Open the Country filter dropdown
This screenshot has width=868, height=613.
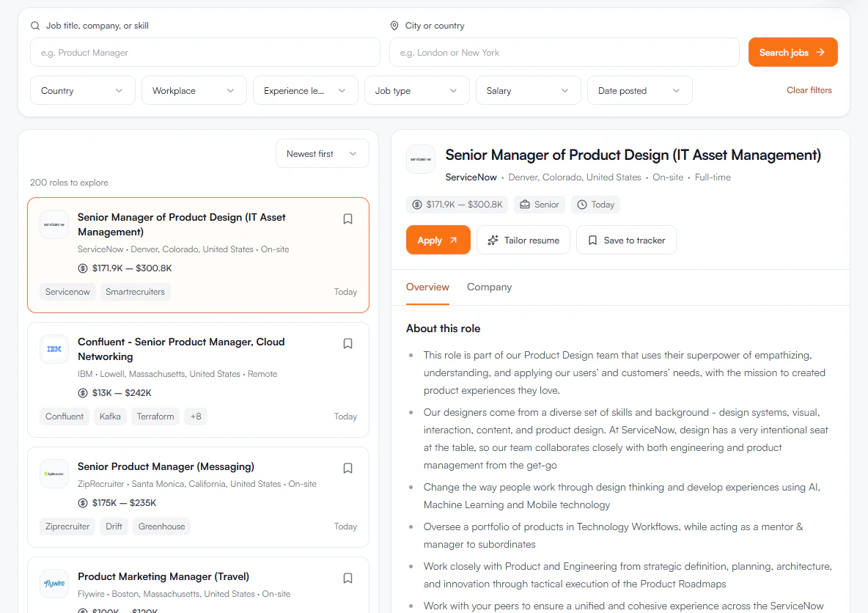[83, 90]
